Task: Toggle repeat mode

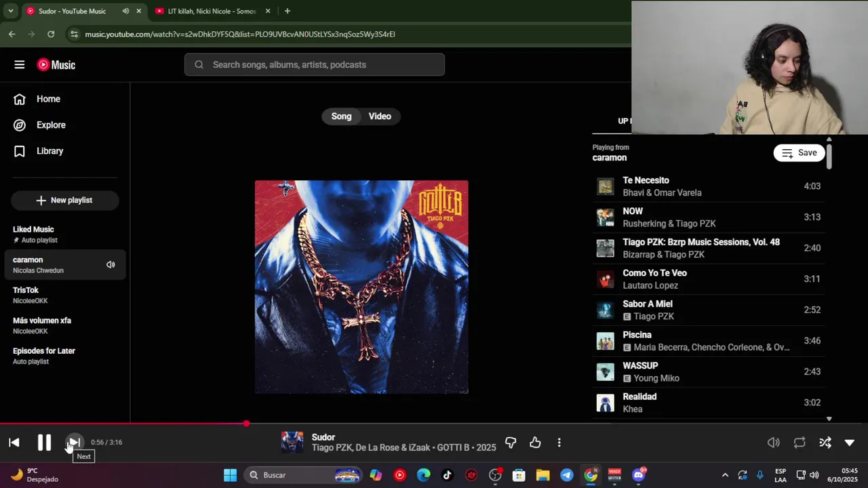Action: coord(800,443)
